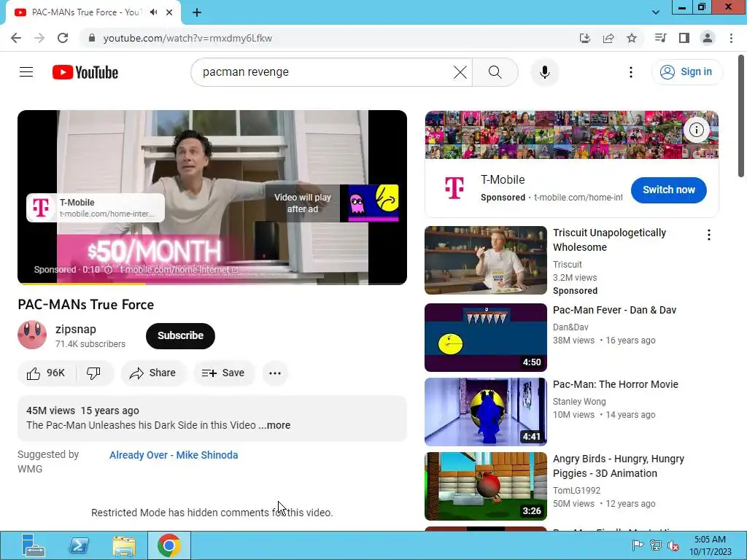Subscribe to the zipsnap channel
747x560 pixels.
(181, 335)
